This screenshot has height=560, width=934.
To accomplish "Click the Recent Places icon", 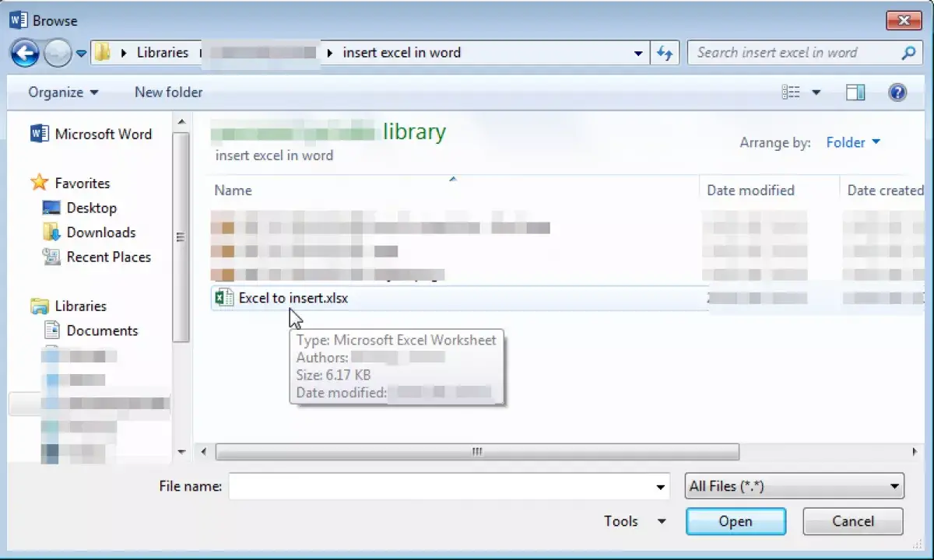I will tap(51, 256).
